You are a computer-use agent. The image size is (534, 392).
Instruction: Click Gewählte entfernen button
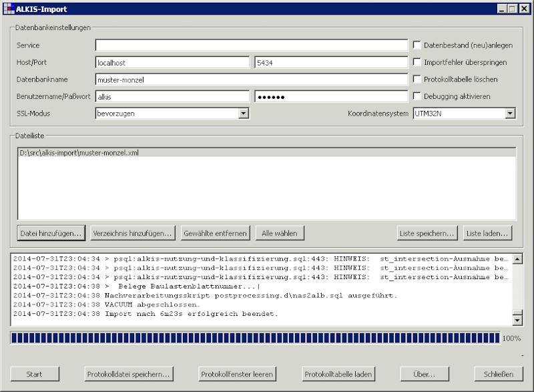[x=215, y=233]
